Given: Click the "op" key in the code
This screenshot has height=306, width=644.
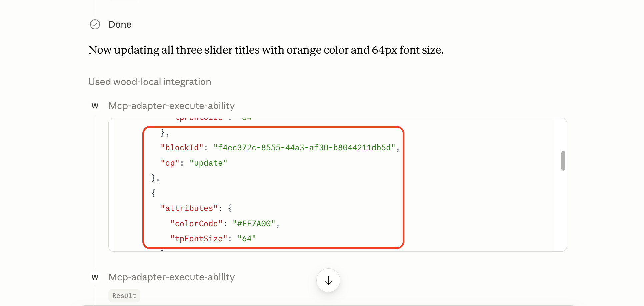Looking at the screenshot, I should click(170, 163).
